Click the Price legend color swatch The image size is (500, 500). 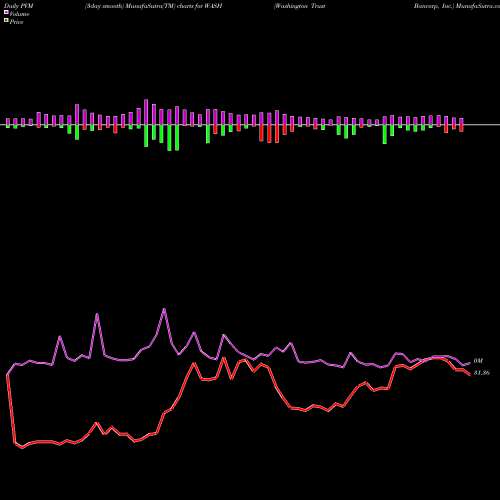pos(6,21)
